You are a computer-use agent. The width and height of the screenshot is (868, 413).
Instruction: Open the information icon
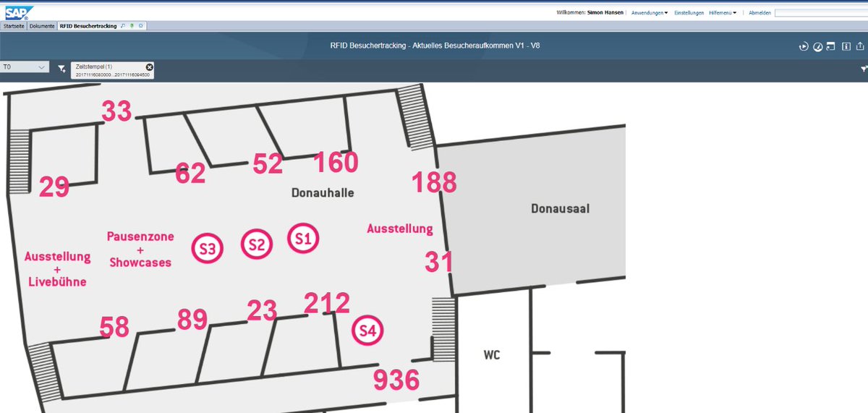tap(846, 46)
